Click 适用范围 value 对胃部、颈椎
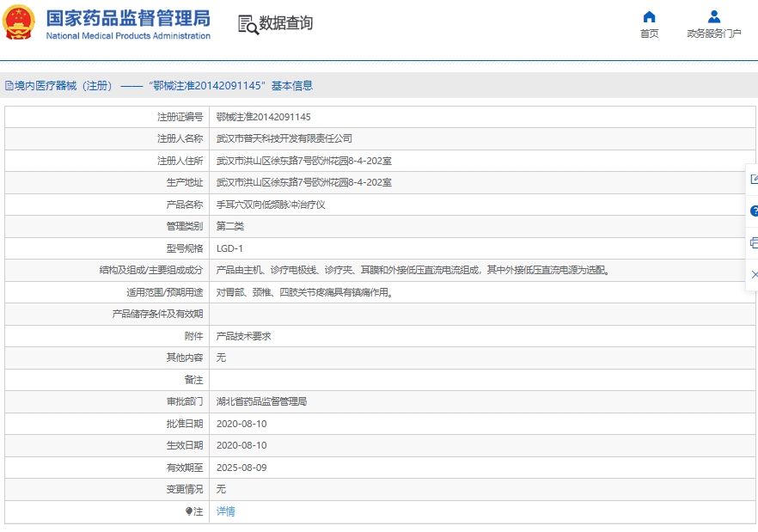This screenshot has width=758, height=532. (305, 292)
